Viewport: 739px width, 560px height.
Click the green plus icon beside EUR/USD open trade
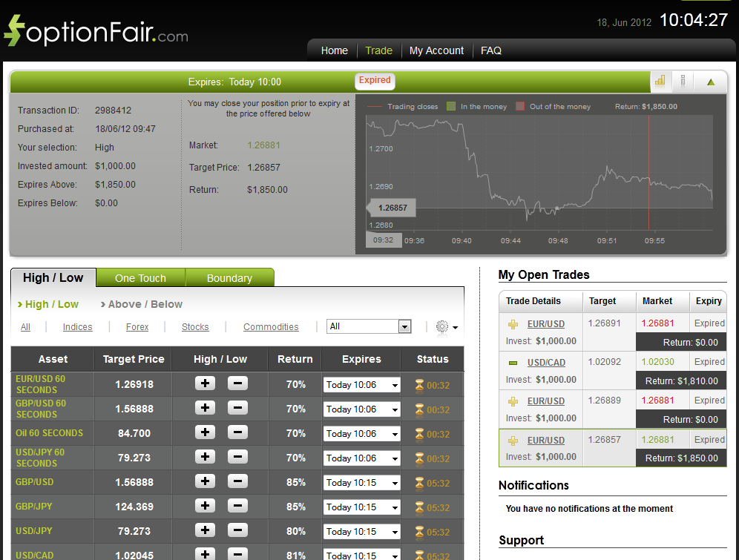[514, 323]
